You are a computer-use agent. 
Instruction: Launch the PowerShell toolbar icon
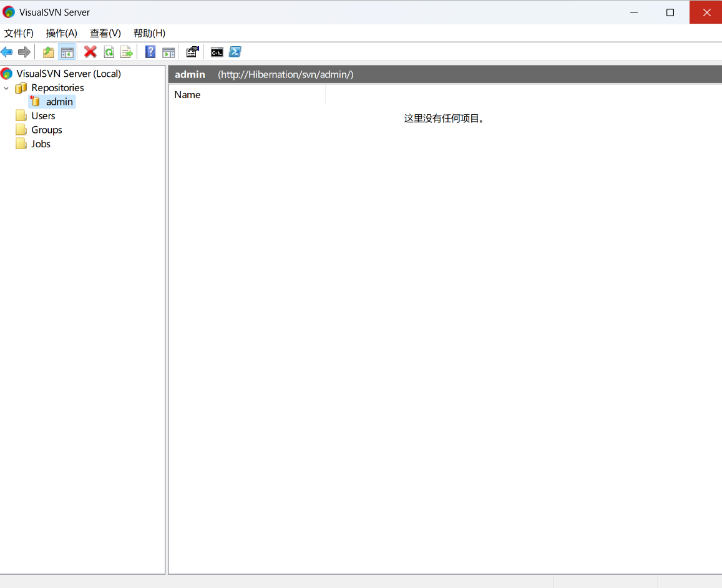point(235,52)
